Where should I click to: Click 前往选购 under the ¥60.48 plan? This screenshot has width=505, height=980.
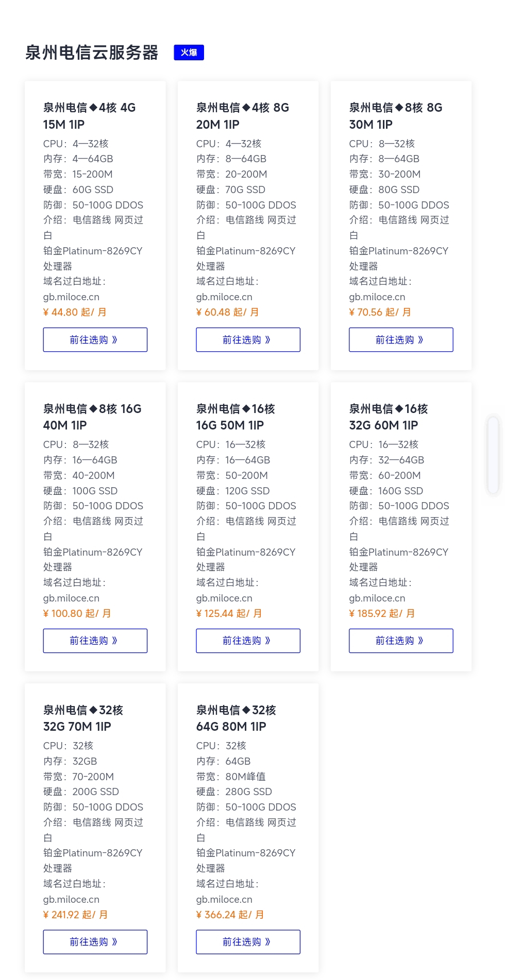[x=248, y=340]
